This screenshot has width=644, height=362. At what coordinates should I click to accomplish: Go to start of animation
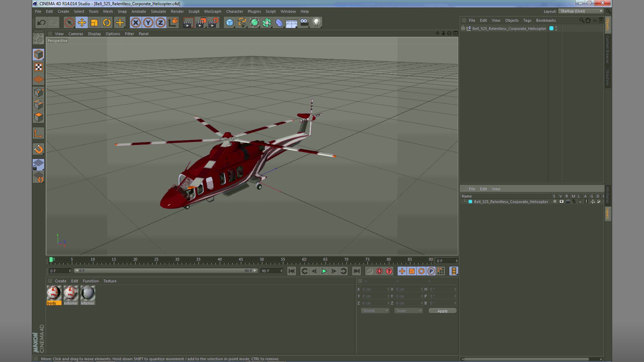291,271
